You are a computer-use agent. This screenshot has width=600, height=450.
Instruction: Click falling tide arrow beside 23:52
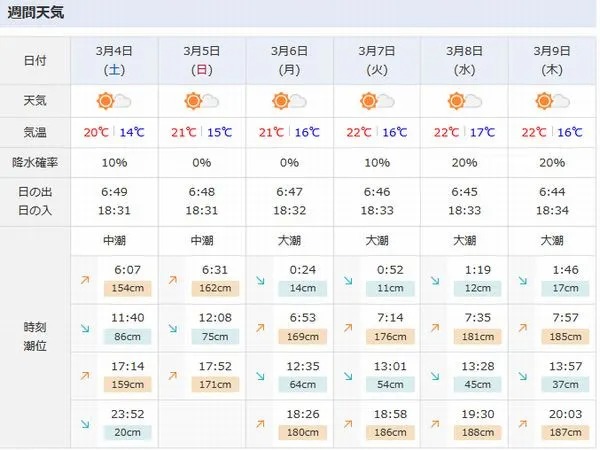[x=85, y=424]
